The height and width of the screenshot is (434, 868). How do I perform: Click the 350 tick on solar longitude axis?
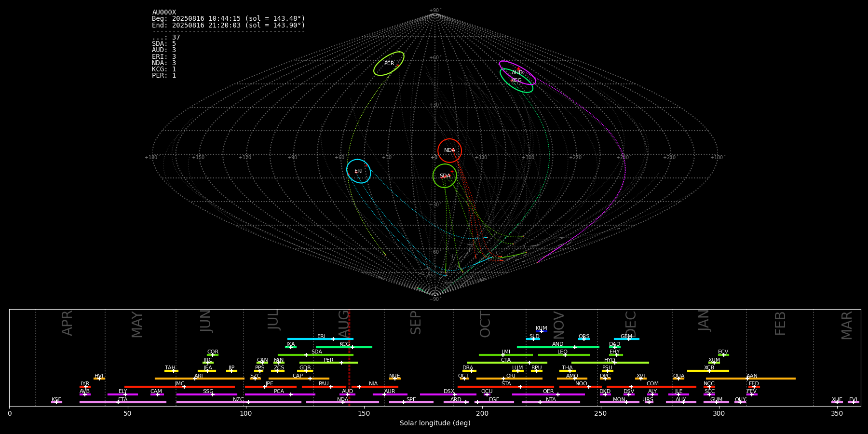pos(837,414)
